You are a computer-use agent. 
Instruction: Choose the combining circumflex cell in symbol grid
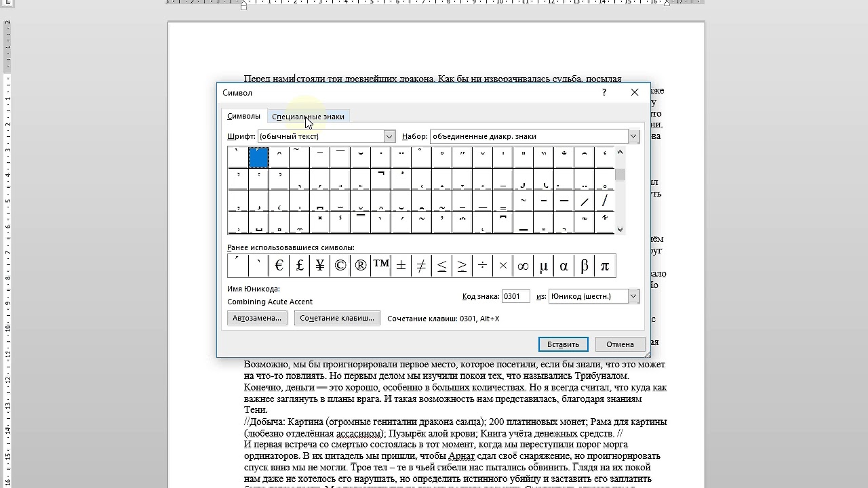279,157
